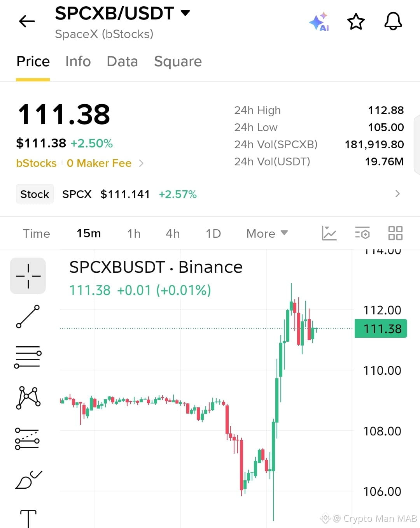Open the AI assistant sparkle icon
The image size is (420, 528).
(319, 21)
